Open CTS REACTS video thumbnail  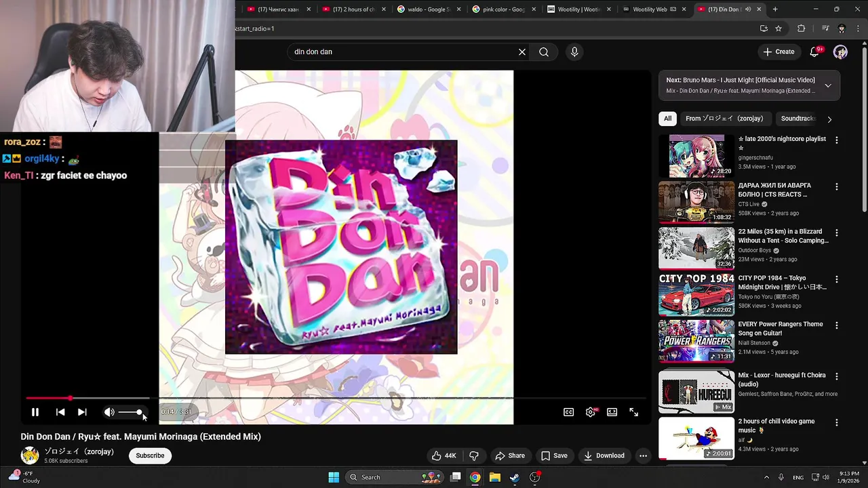pyautogui.click(x=696, y=202)
